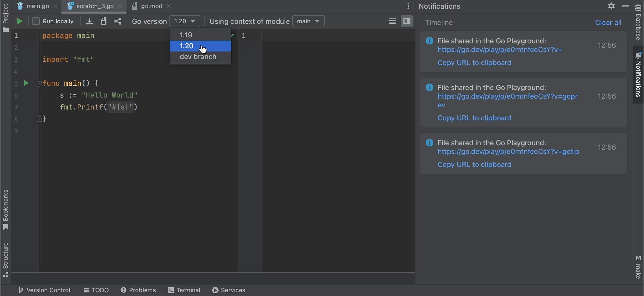Enable the Run locally checkbox

click(35, 21)
